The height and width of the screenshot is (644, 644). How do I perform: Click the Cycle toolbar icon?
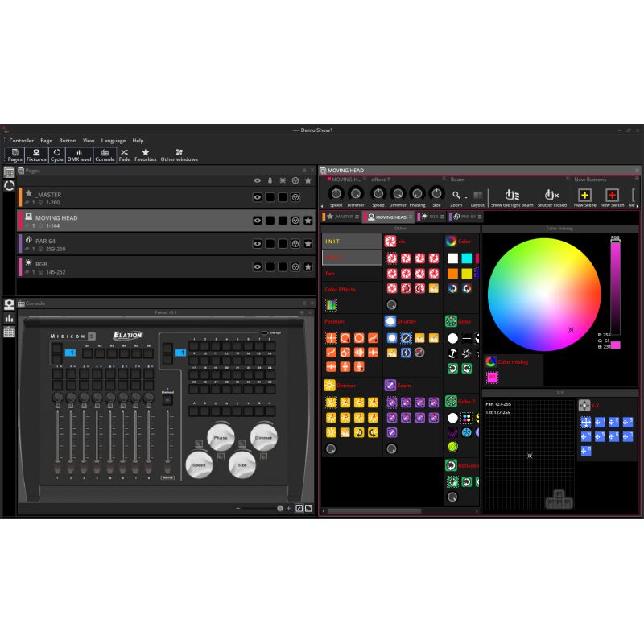(57, 155)
